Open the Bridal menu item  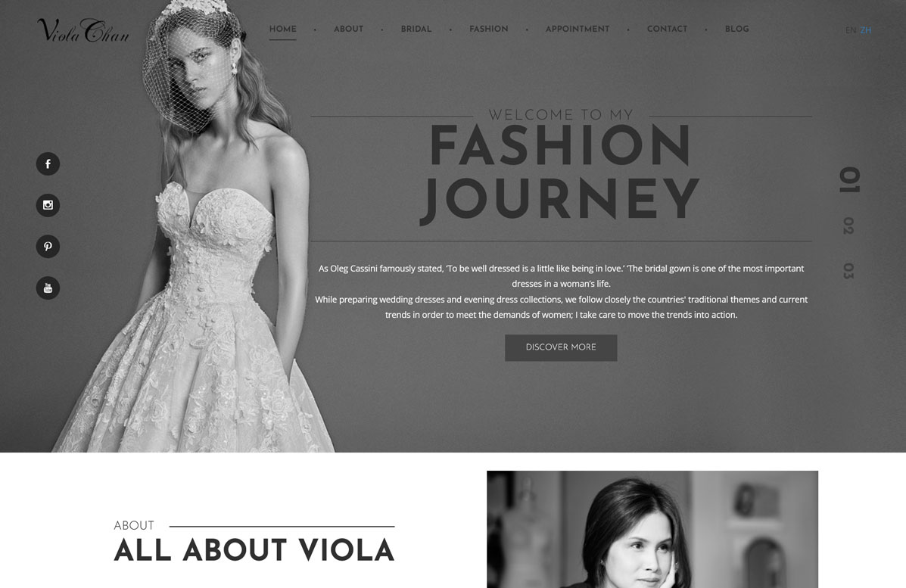[x=416, y=29]
